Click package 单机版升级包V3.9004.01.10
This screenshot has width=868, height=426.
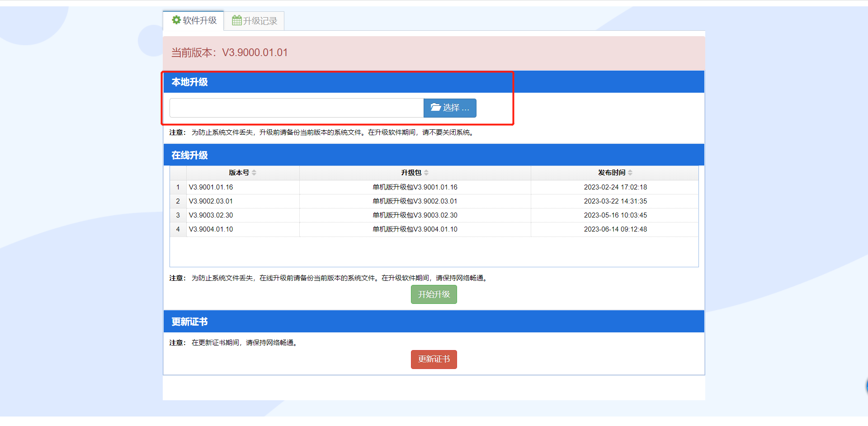415,229
